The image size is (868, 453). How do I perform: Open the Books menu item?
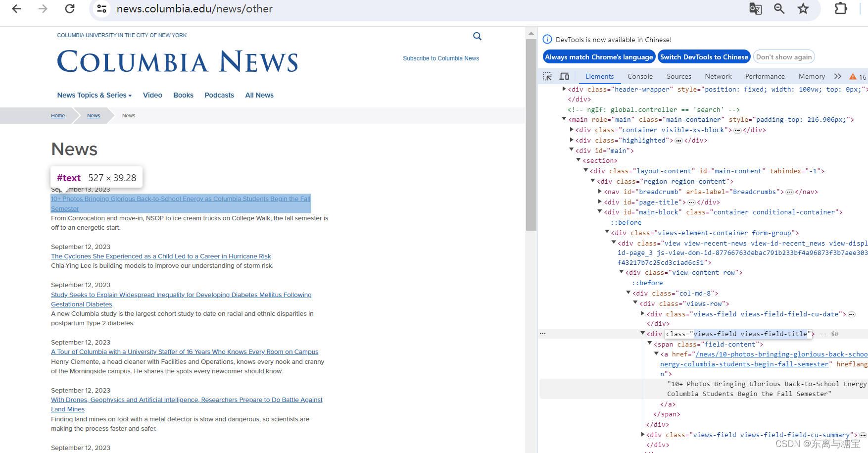(x=183, y=95)
